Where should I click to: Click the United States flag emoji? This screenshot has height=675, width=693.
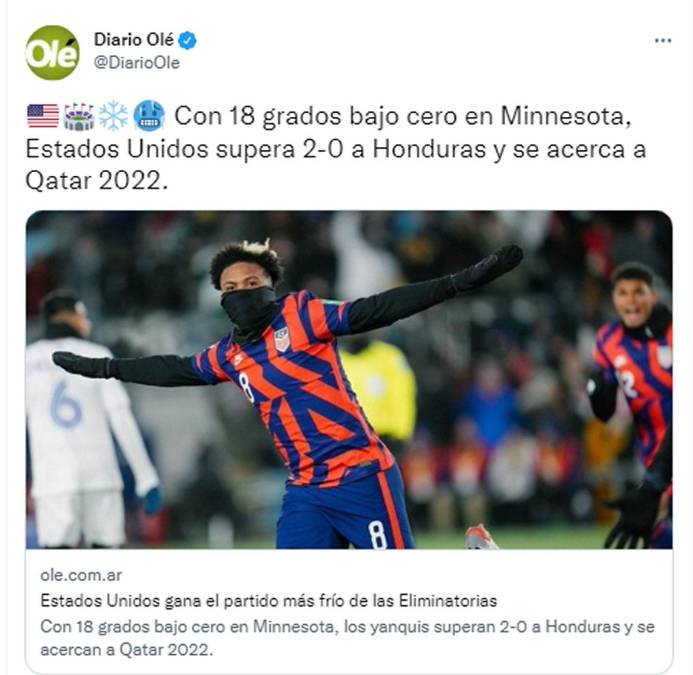pyautogui.click(x=43, y=116)
